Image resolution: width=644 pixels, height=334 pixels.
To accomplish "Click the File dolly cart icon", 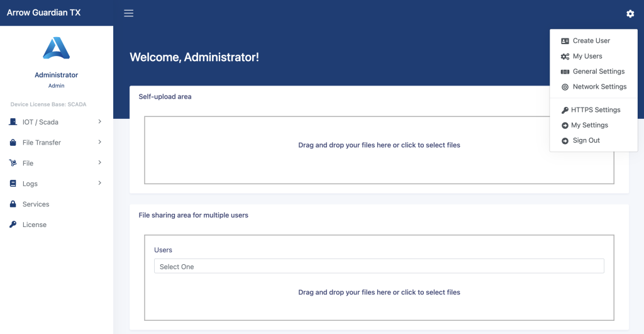I will [13, 163].
